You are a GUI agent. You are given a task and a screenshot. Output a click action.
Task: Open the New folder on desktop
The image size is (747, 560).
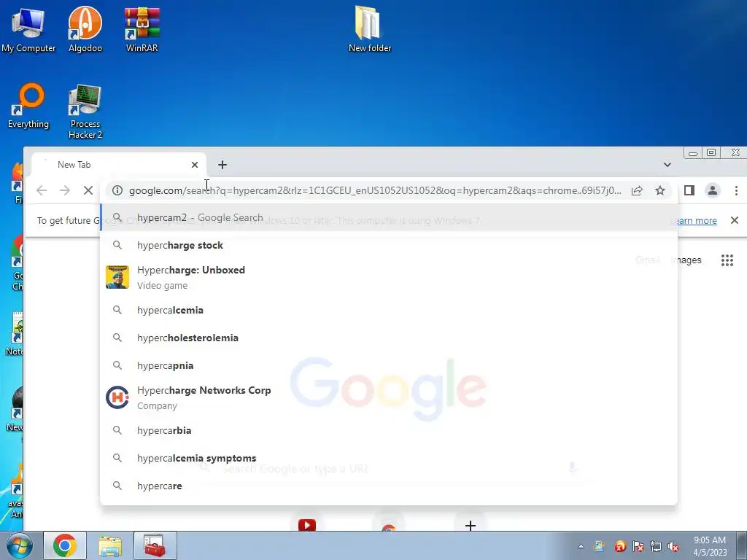tap(369, 29)
